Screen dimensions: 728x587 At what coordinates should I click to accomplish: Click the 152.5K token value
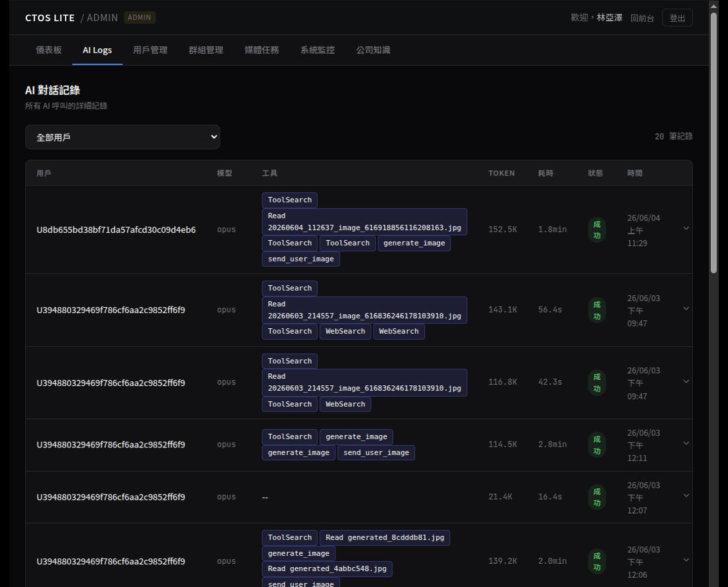click(502, 230)
